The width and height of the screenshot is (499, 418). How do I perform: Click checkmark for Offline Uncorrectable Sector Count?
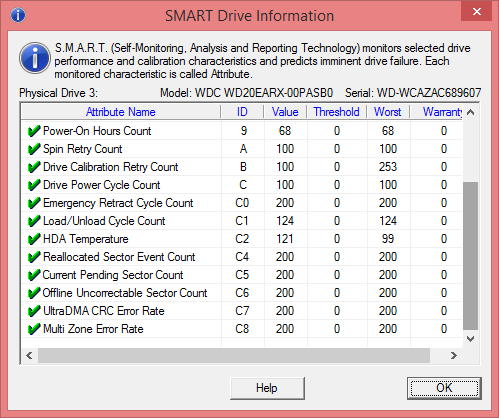click(x=34, y=293)
